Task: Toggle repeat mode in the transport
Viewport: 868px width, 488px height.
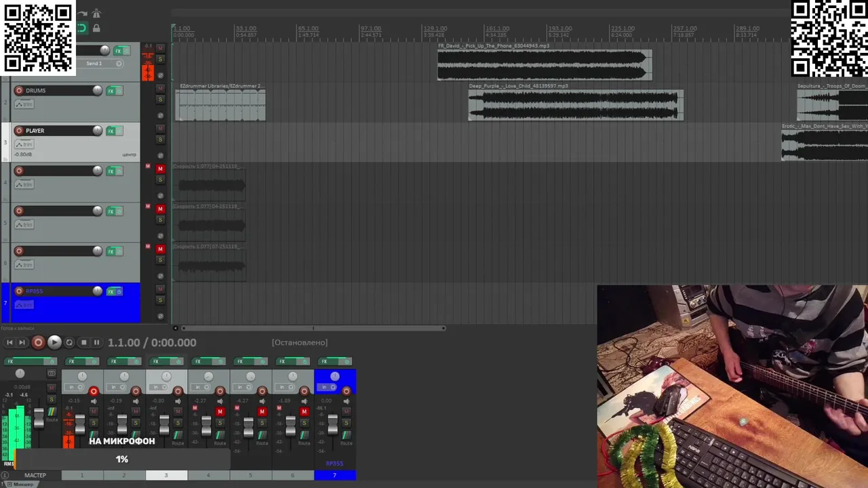Action: [x=69, y=343]
